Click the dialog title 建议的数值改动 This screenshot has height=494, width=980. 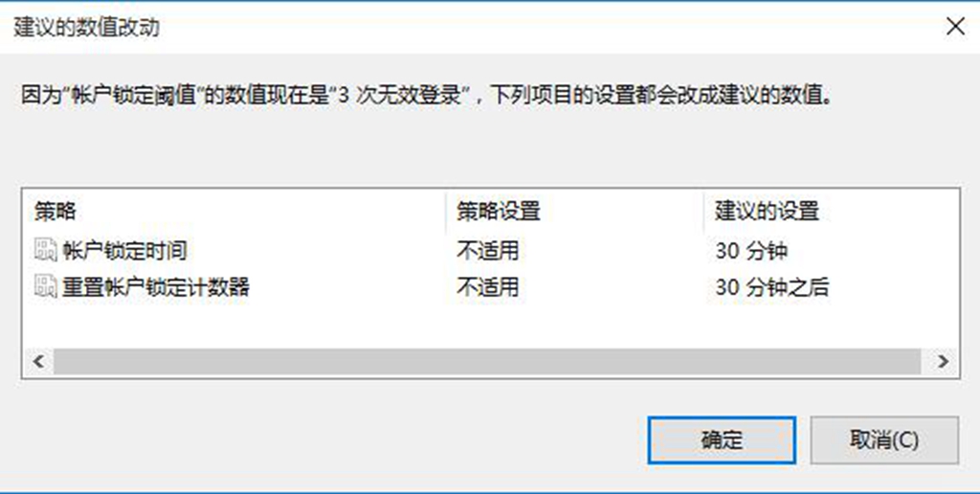point(86,27)
